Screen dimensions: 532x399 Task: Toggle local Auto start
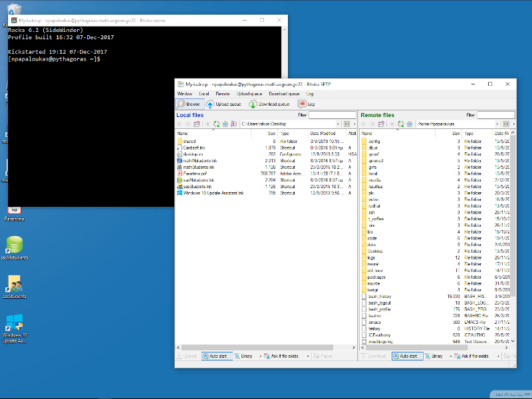(x=217, y=356)
